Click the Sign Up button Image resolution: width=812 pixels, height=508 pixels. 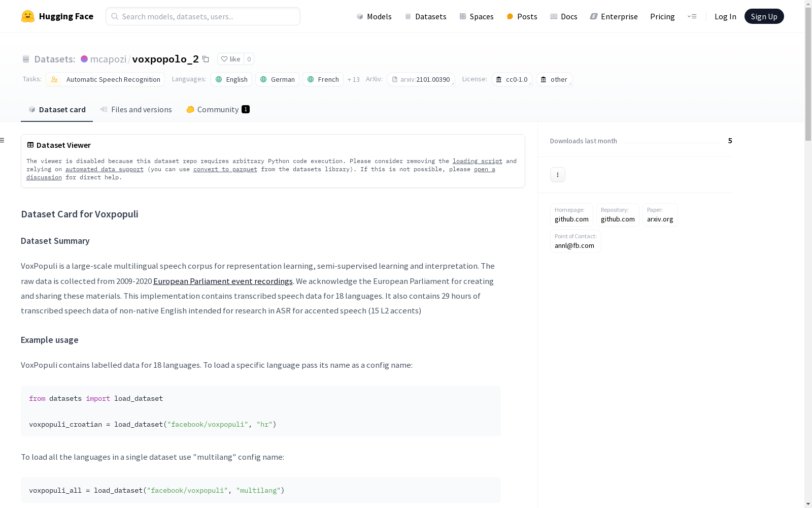click(764, 16)
